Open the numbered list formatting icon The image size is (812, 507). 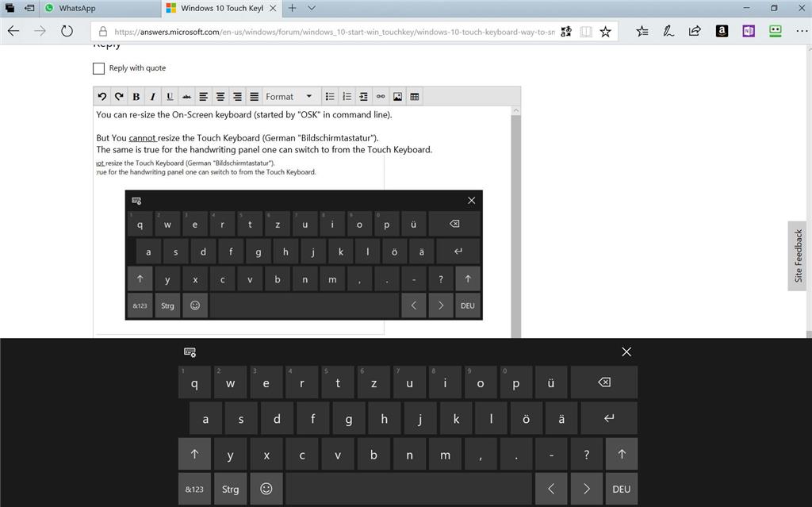pos(347,96)
